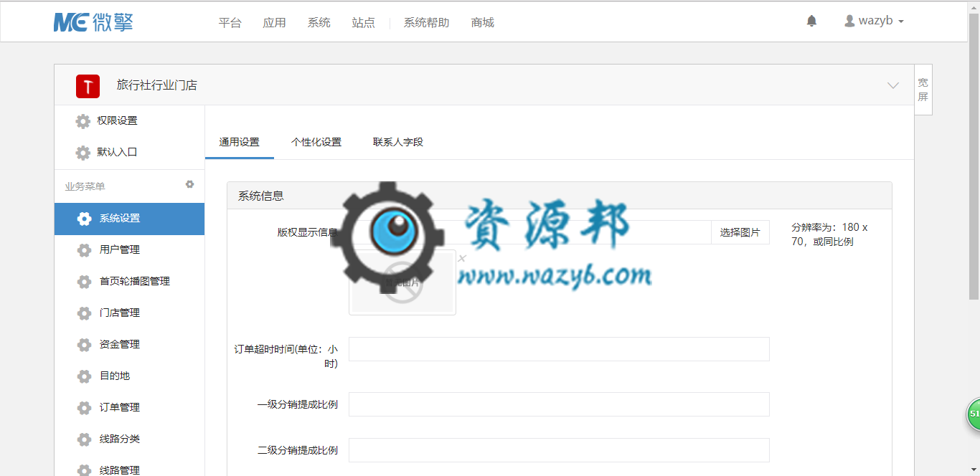Viewport: 980px width, 476px height.
Task: Open the notification bell
Action: 811,22
